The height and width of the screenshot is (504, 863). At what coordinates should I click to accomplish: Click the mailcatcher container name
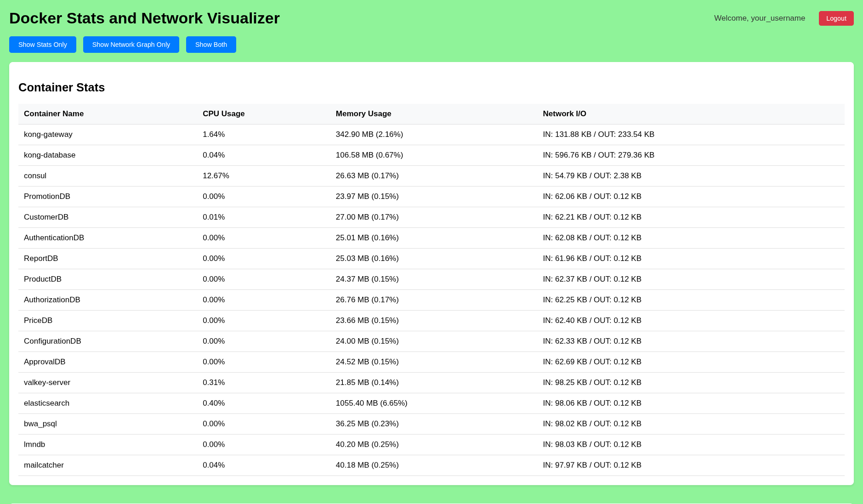point(44,465)
